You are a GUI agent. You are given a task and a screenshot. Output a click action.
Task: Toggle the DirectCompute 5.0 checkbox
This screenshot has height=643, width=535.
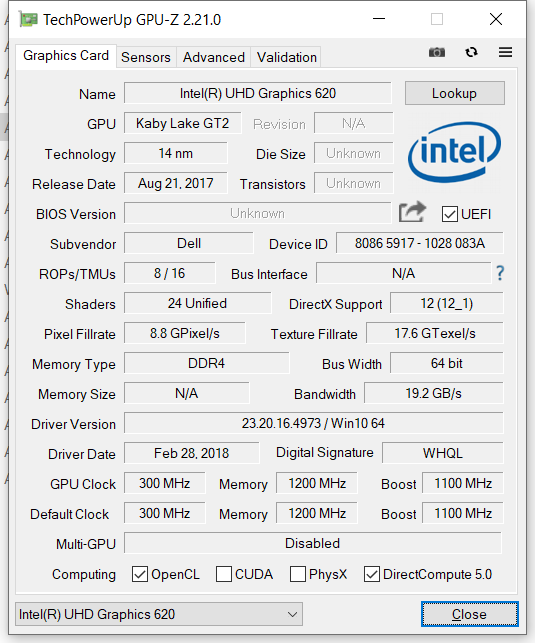tap(372, 574)
